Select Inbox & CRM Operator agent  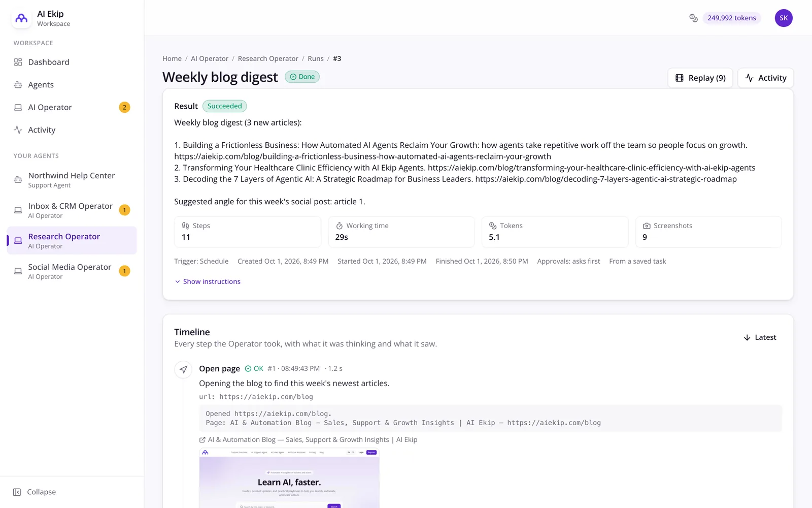point(72,210)
